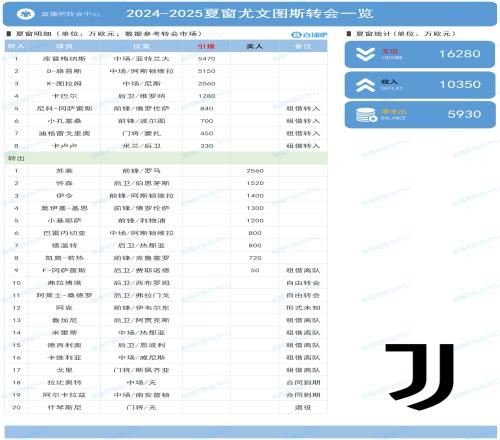Click the 位置 column header
The height and width of the screenshot is (440, 500).
click(x=141, y=46)
